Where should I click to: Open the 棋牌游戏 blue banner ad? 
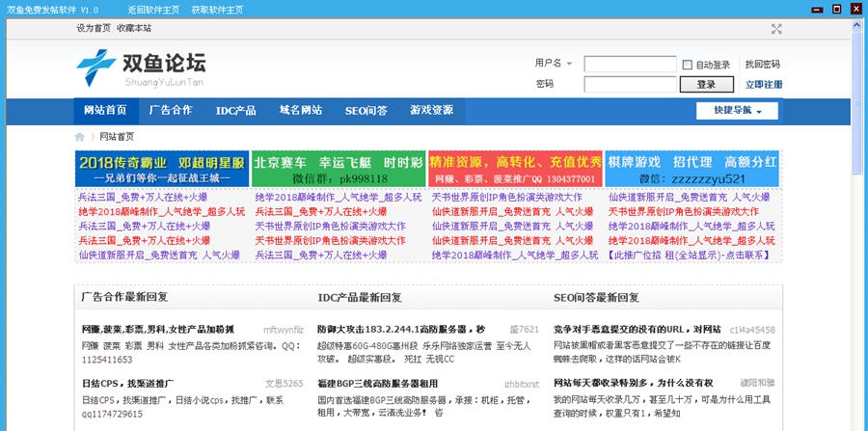[x=692, y=169]
